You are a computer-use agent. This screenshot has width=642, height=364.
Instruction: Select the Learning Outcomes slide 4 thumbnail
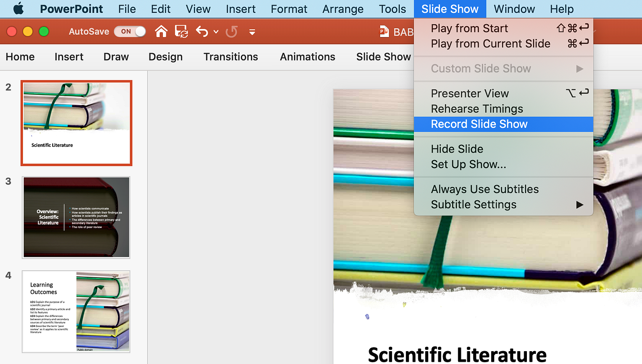pyautogui.click(x=76, y=311)
